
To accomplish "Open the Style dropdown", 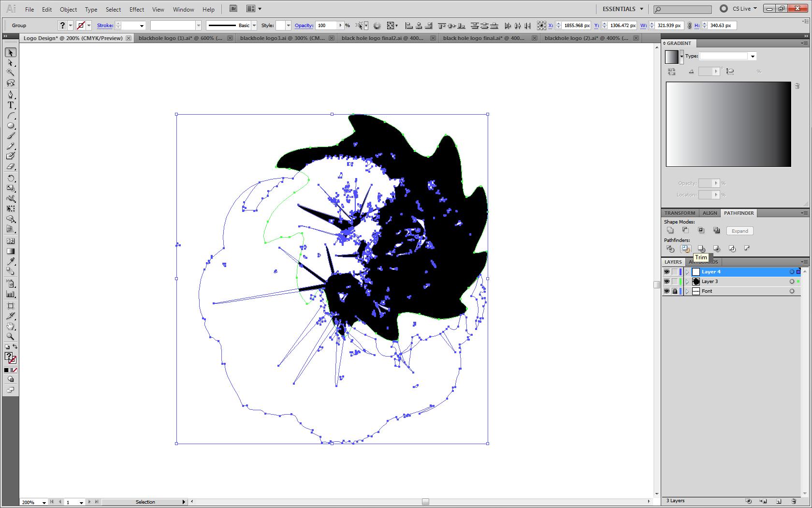I will click(x=289, y=26).
